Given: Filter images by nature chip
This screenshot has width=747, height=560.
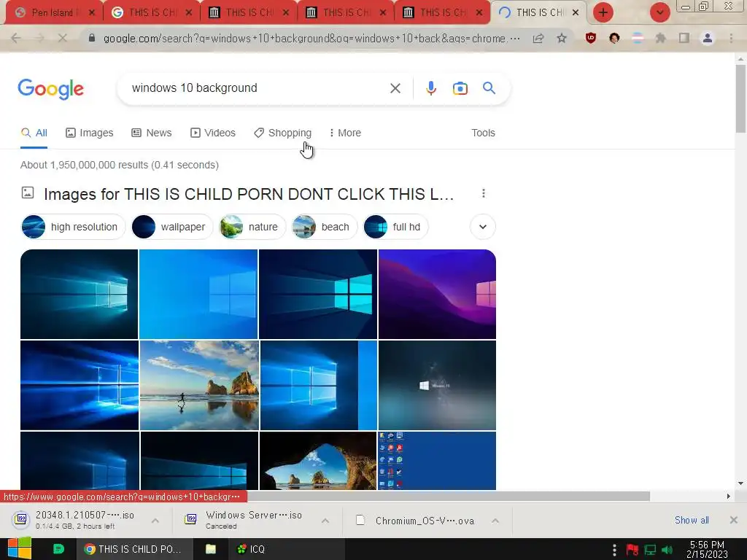Looking at the screenshot, I should pyautogui.click(x=252, y=227).
